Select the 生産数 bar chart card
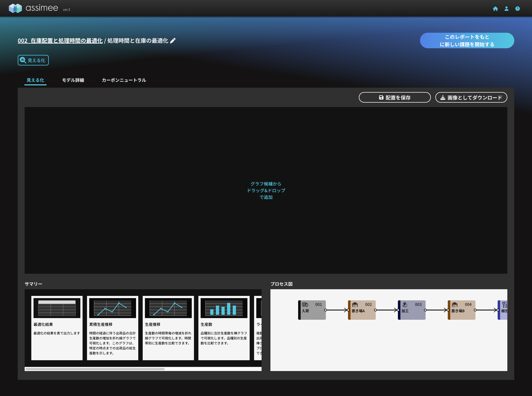 224,328
